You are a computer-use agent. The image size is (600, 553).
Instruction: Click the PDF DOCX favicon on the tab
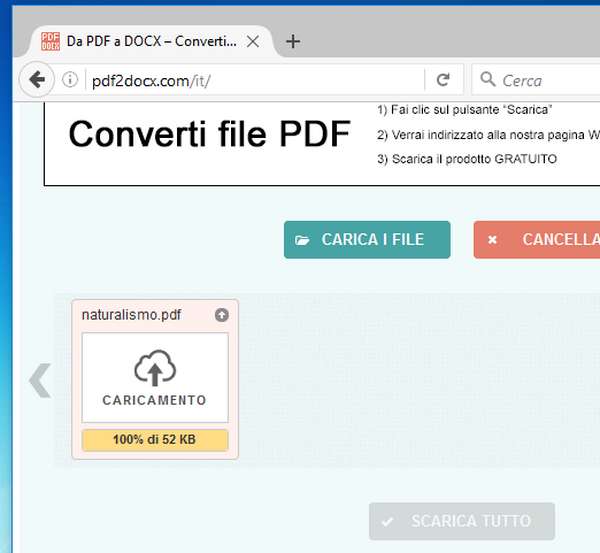pos(51,41)
